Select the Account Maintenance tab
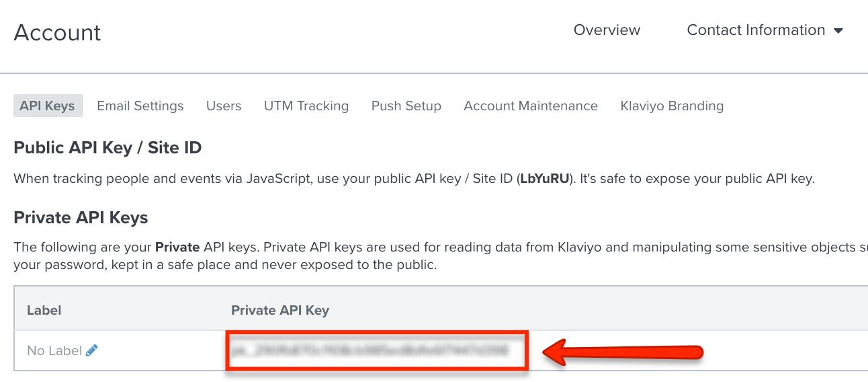 [531, 106]
